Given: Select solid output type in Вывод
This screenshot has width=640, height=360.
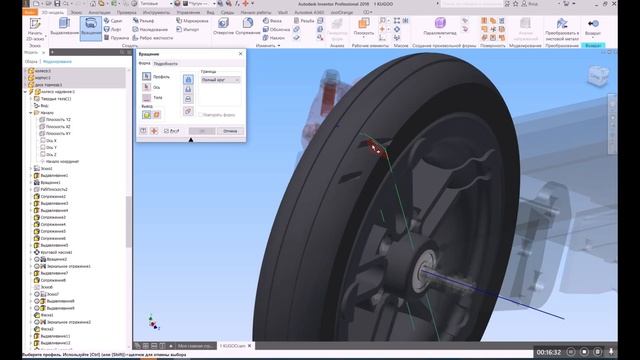Looking at the screenshot, I should pos(147,115).
